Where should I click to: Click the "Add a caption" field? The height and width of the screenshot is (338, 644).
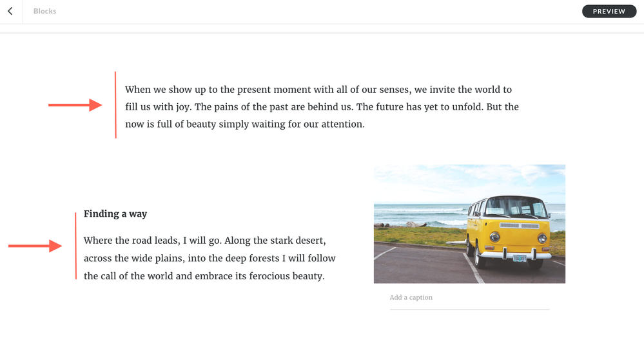(469, 298)
